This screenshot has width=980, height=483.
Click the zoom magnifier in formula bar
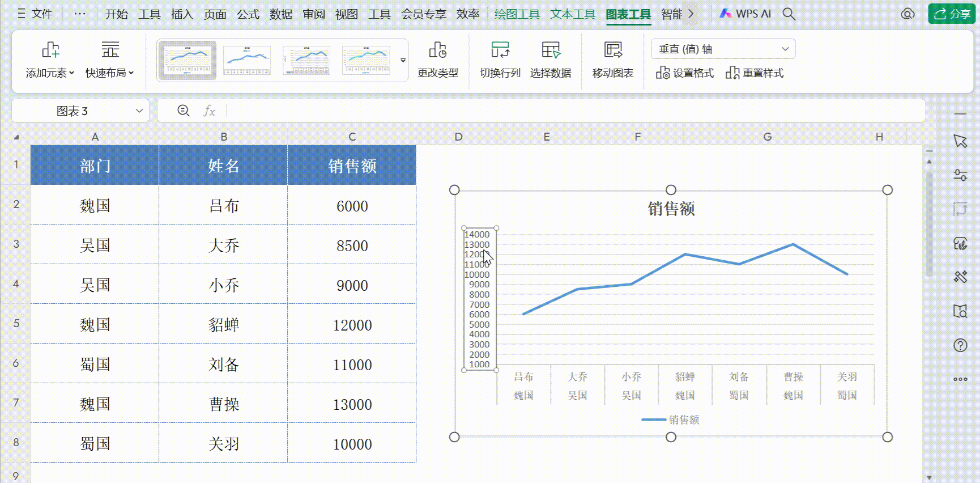coord(183,111)
